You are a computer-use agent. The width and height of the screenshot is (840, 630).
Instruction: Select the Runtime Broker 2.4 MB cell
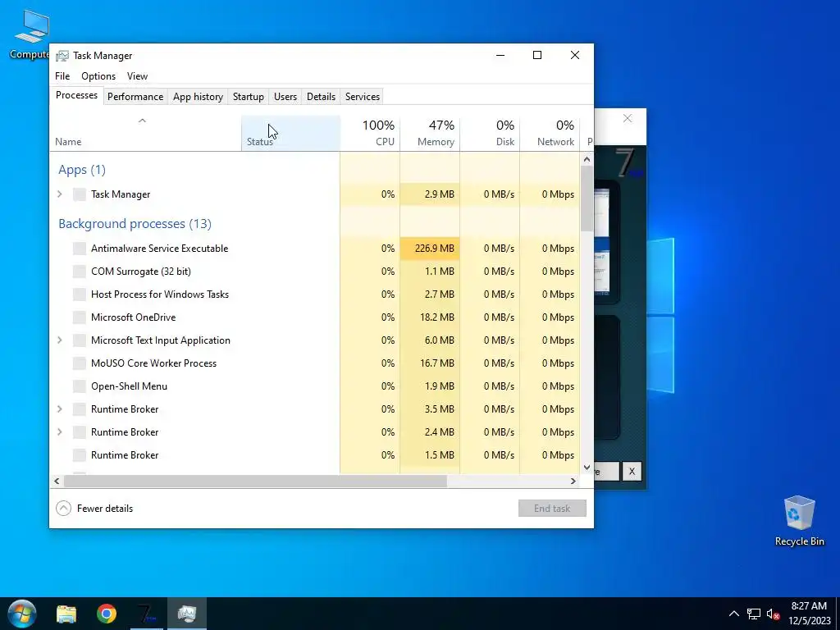point(430,432)
